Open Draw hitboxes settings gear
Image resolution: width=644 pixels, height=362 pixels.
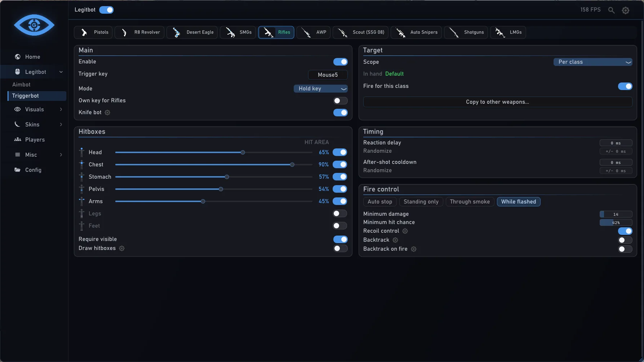coord(122,248)
